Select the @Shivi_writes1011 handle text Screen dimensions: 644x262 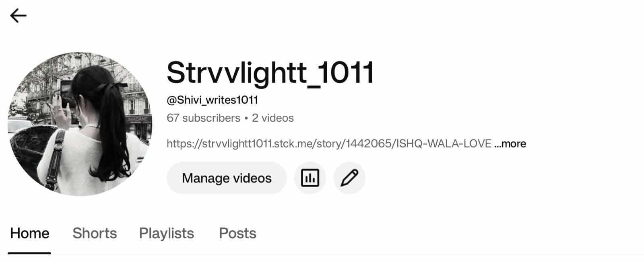(213, 100)
